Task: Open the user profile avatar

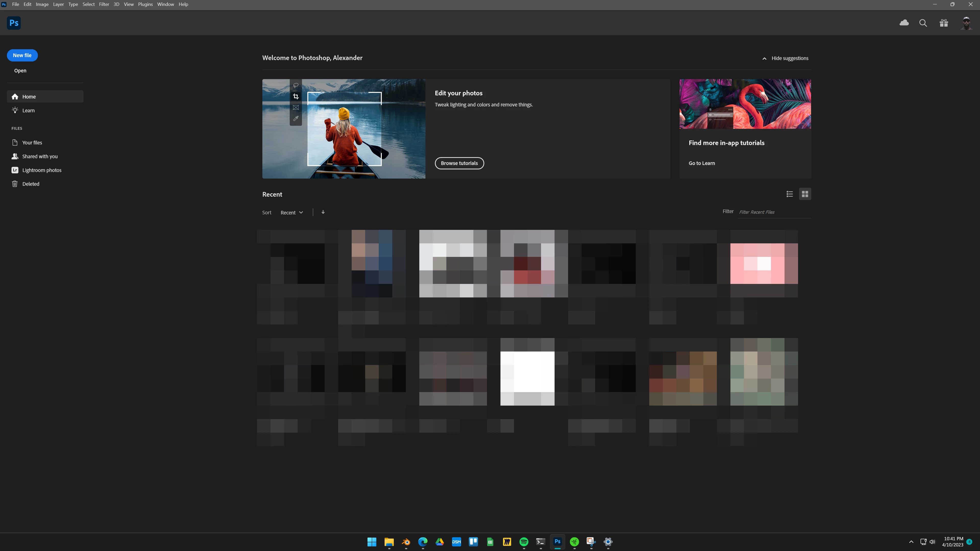Action: [x=966, y=23]
